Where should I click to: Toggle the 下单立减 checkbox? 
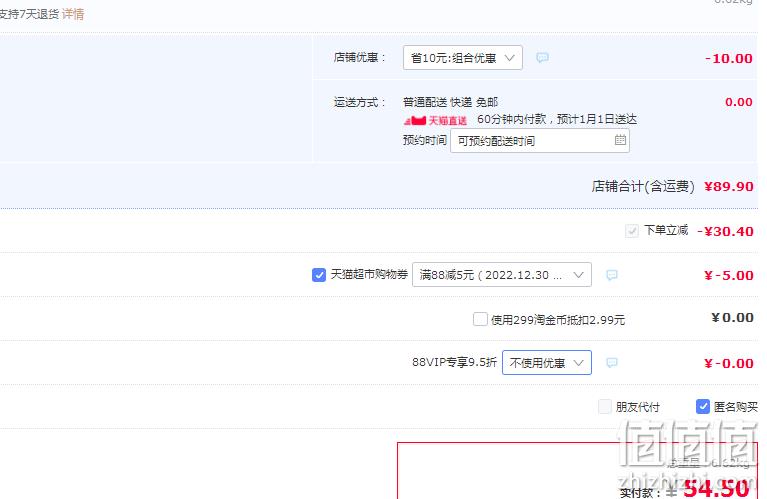tap(632, 230)
